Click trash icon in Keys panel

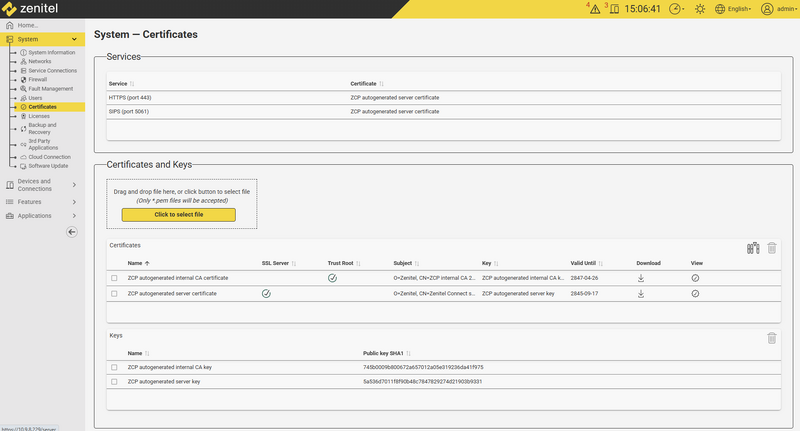[772, 338]
